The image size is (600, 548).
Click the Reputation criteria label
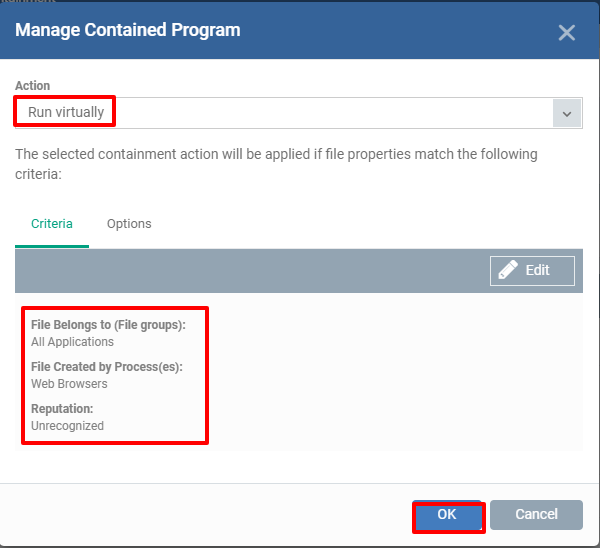point(62,409)
